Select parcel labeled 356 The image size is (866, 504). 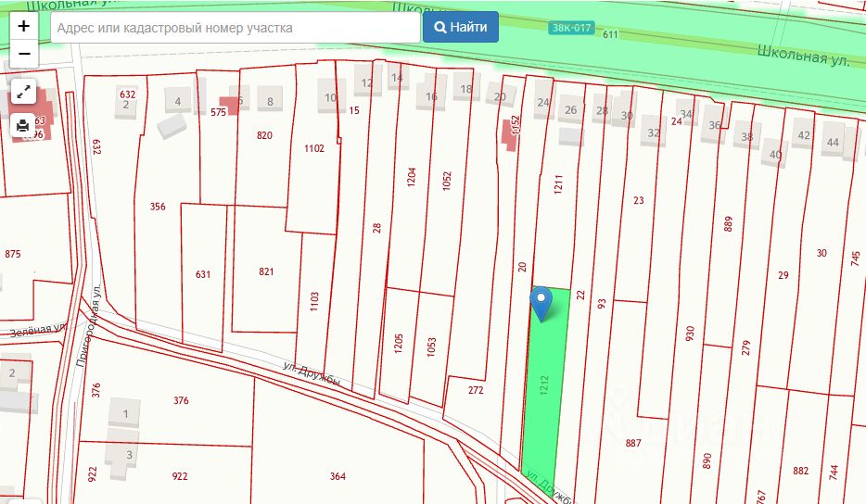click(158, 207)
